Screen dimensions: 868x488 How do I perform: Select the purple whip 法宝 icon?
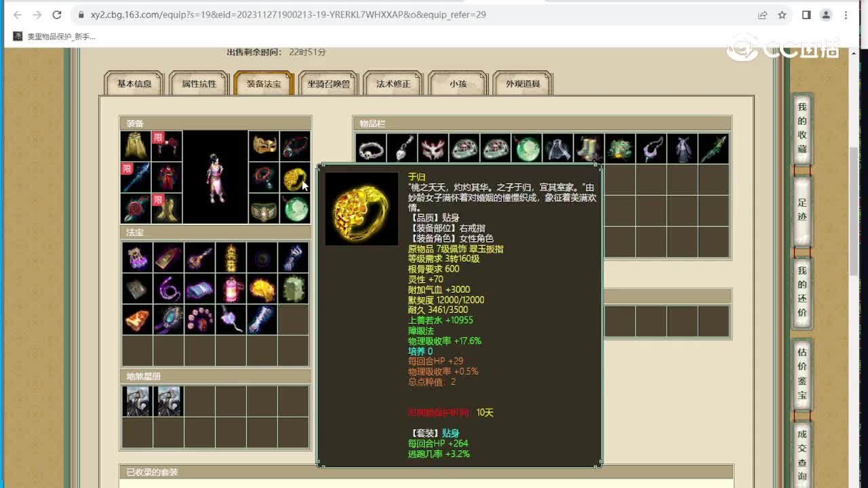coord(169,289)
